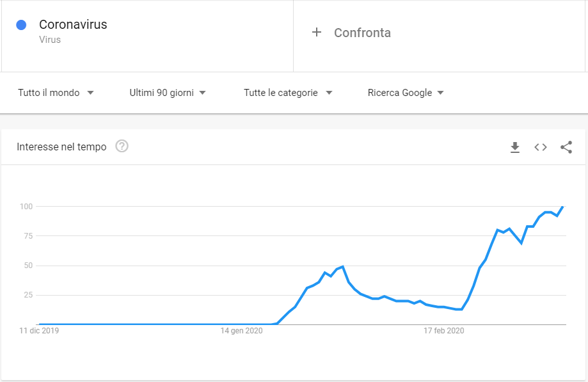Click the Confronta text to add comparison
Image resolution: width=588 pixels, height=382 pixels.
pos(362,33)
